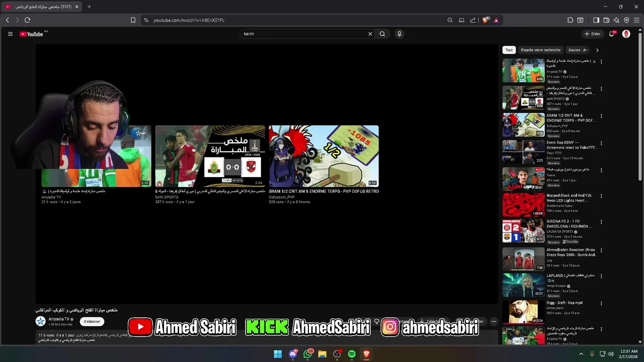
Task: Open File Explorer from the taskbar
Action: pos(322,354)
